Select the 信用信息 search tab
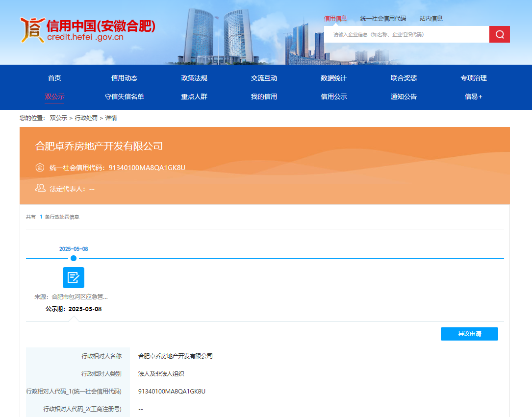Viewport: 532px width, 417px height. pyautogui.click(x=335, y=19)
